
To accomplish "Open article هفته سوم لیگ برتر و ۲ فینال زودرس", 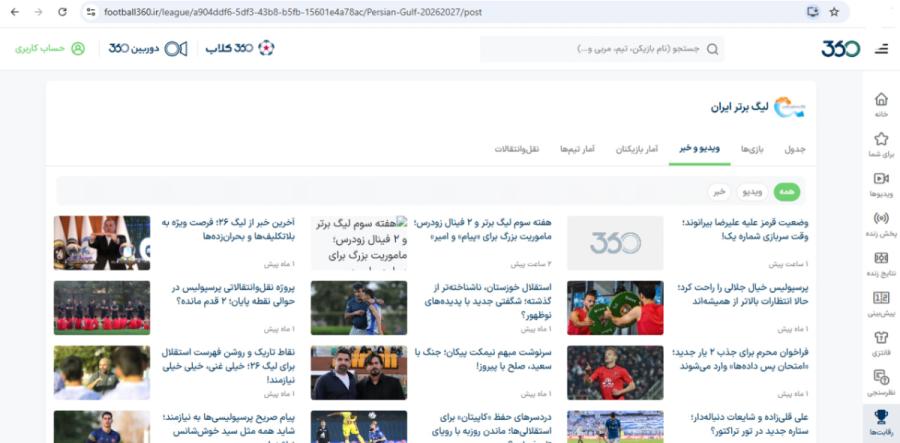I will [484, 230].
